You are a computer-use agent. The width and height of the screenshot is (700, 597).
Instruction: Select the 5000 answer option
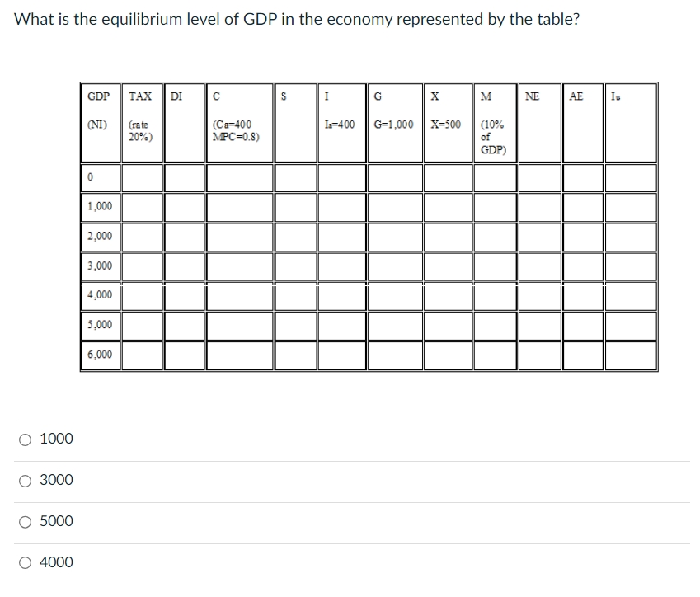pyautogui.click(x=26, y=521)
